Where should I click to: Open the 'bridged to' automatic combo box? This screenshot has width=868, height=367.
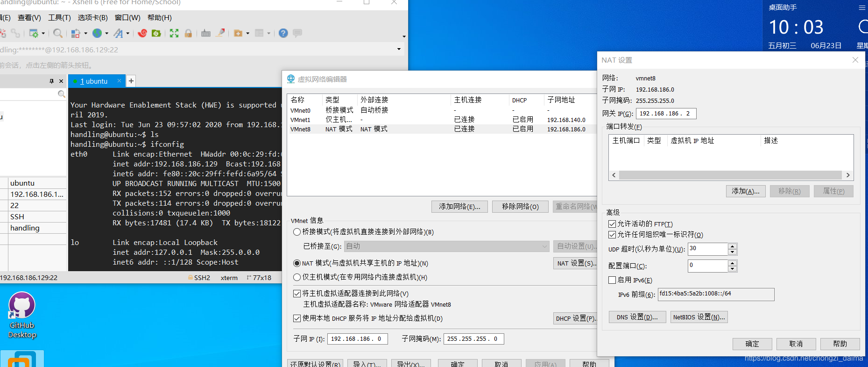447,246
